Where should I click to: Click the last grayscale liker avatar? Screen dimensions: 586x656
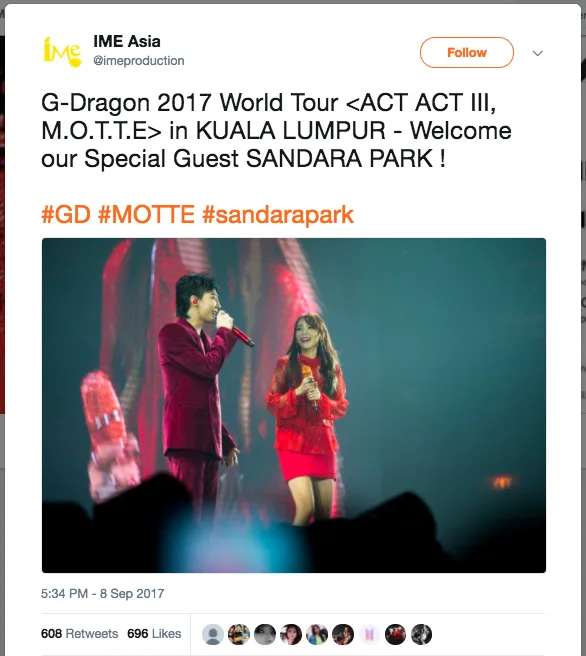[x=421, y=634]
